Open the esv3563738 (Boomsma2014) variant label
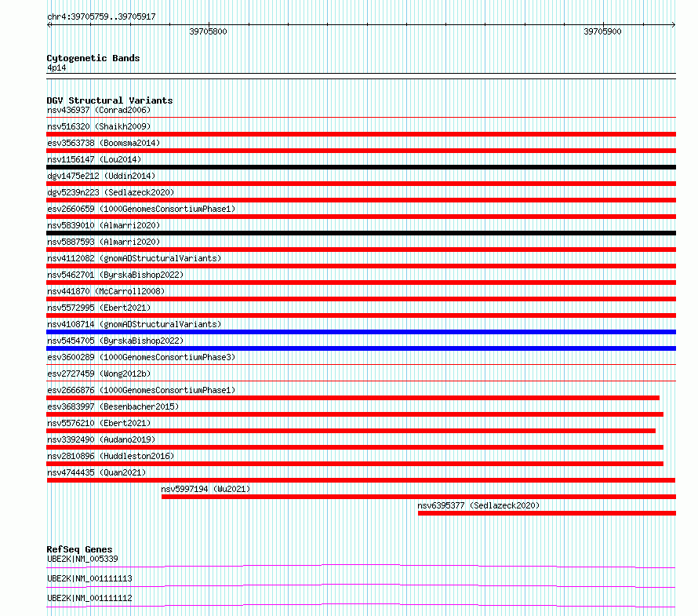This screenshot has width=698, height=616. pos(104,143)
